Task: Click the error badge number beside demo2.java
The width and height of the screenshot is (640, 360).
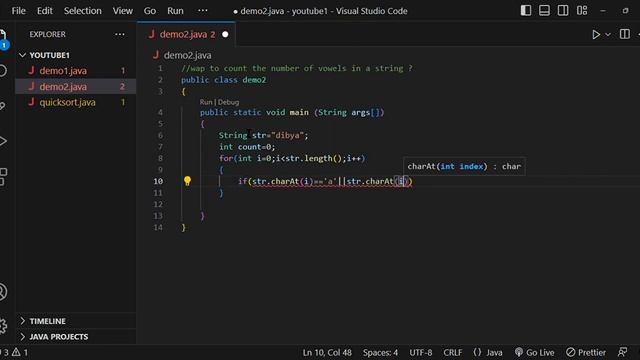Action: [122, 87]
